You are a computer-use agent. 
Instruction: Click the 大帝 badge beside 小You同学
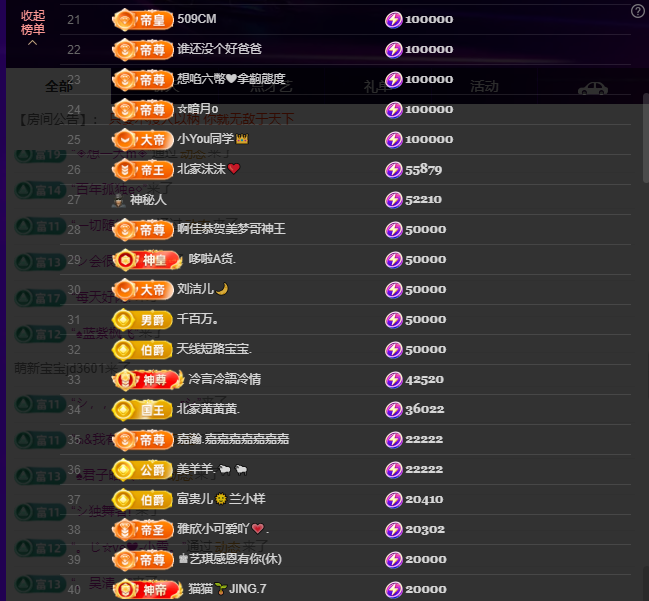point(142,139)
